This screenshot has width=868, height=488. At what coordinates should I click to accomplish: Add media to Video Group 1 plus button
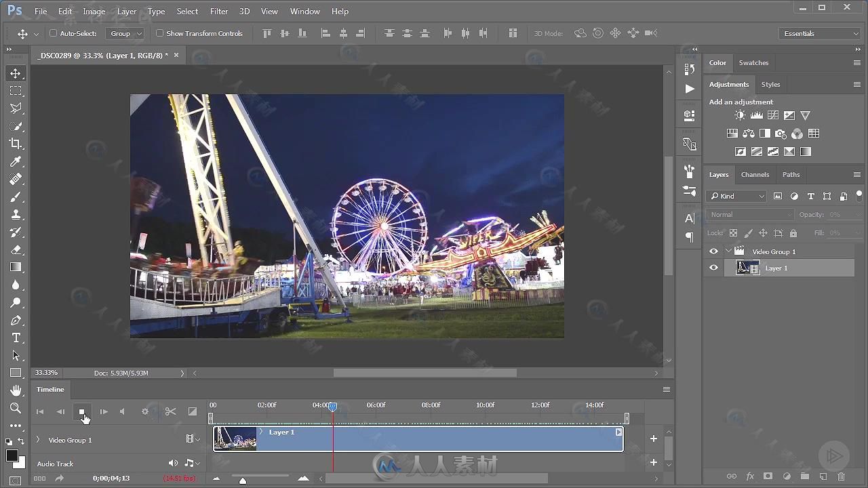click(x=654, y=439)
